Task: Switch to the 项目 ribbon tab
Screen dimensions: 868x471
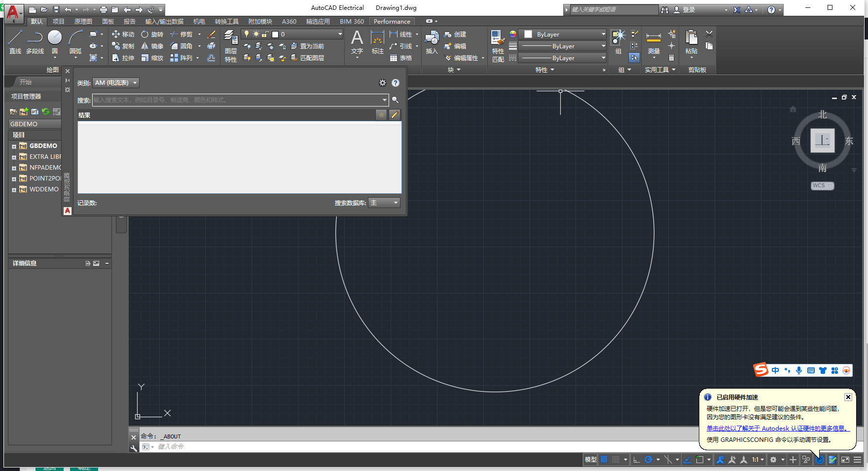Action: [59, 21]
